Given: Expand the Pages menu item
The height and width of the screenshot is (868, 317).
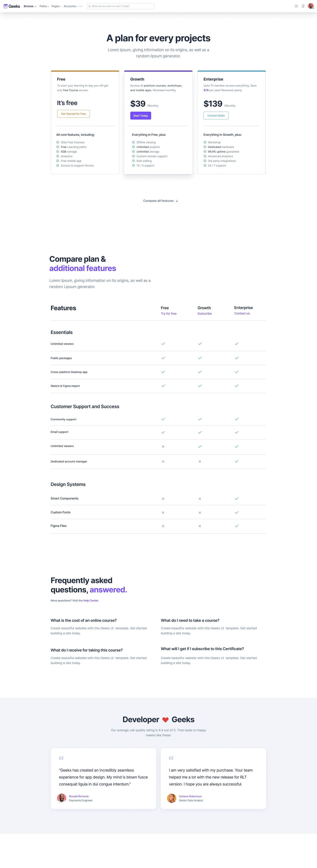Looking at the screenshot, I should [55, 6].
